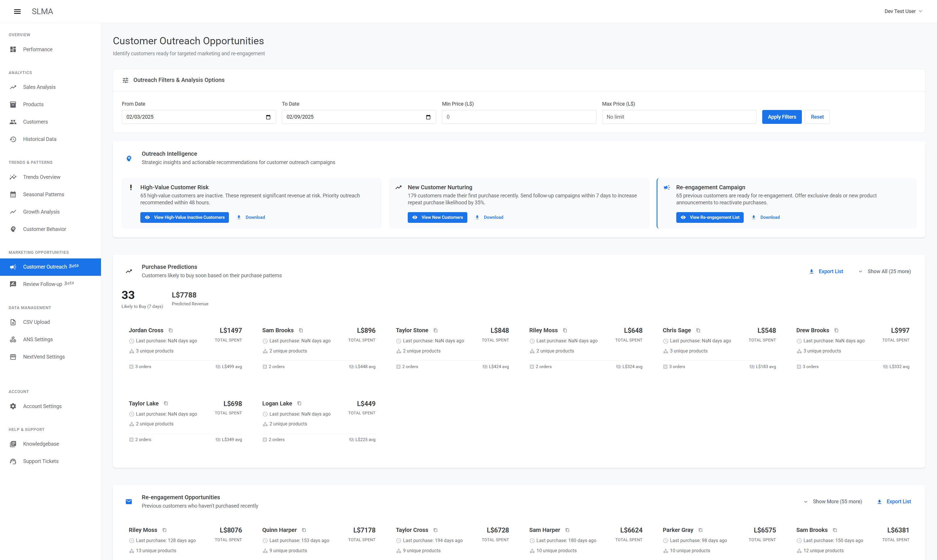Download Re-engagement Campaign list
The height and width of the screenshot is (560, 937).
point(766,217)
